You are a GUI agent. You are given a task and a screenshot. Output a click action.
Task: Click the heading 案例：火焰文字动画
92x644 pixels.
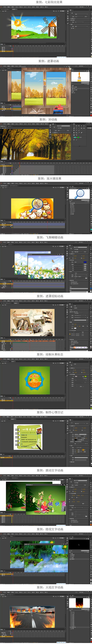coord(50,587)
